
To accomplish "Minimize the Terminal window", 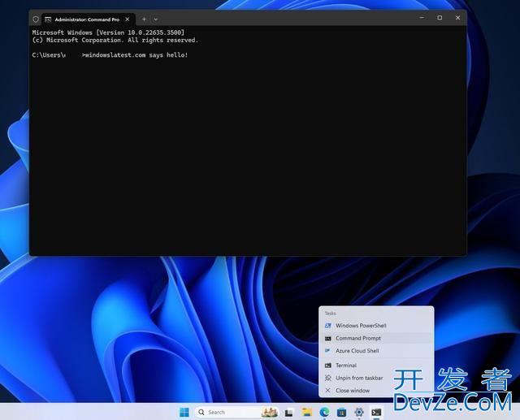I will coord(422,18).
